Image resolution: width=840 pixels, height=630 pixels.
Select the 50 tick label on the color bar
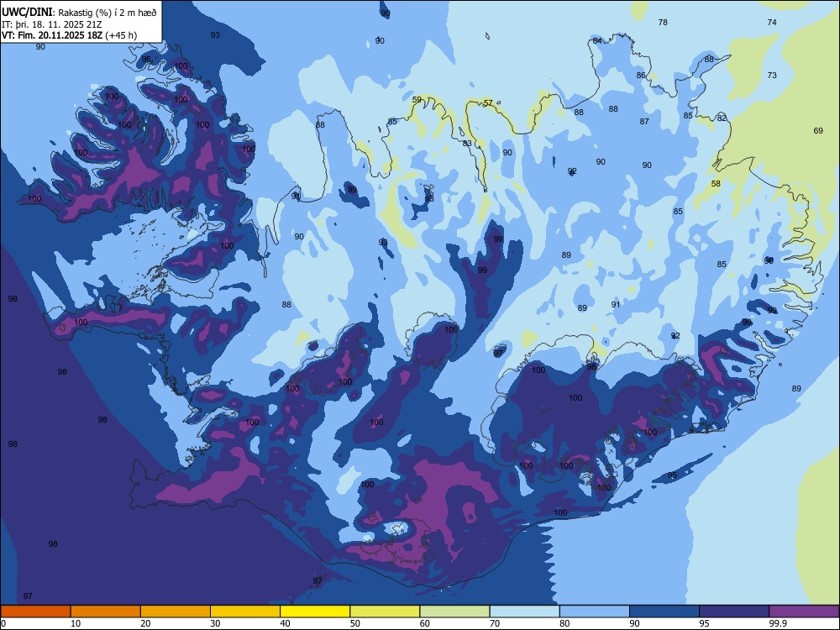pos(354,623)
